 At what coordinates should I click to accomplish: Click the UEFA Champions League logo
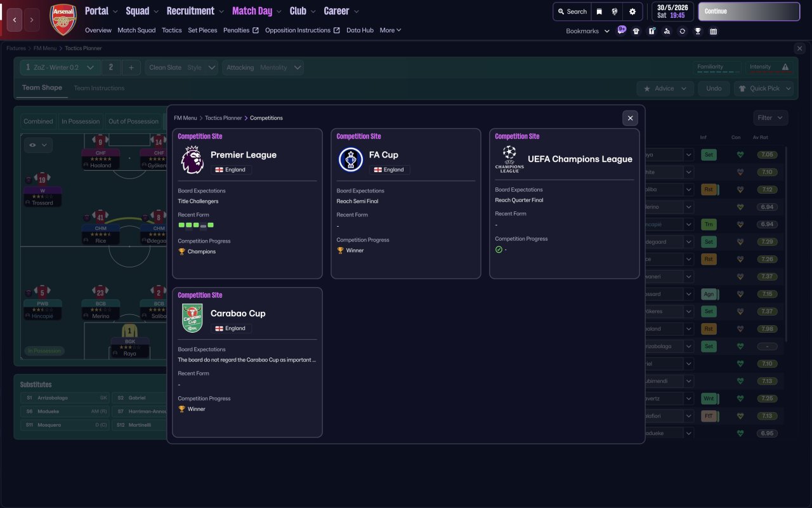[x=509, y=159]
